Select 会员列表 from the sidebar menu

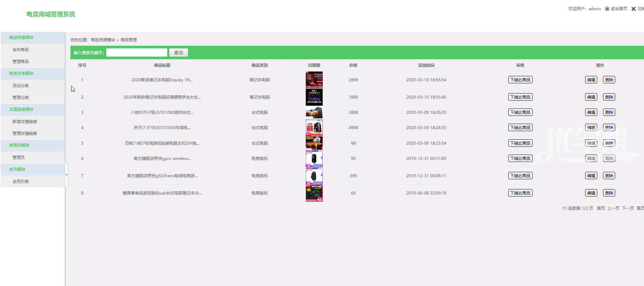(21, 182)
